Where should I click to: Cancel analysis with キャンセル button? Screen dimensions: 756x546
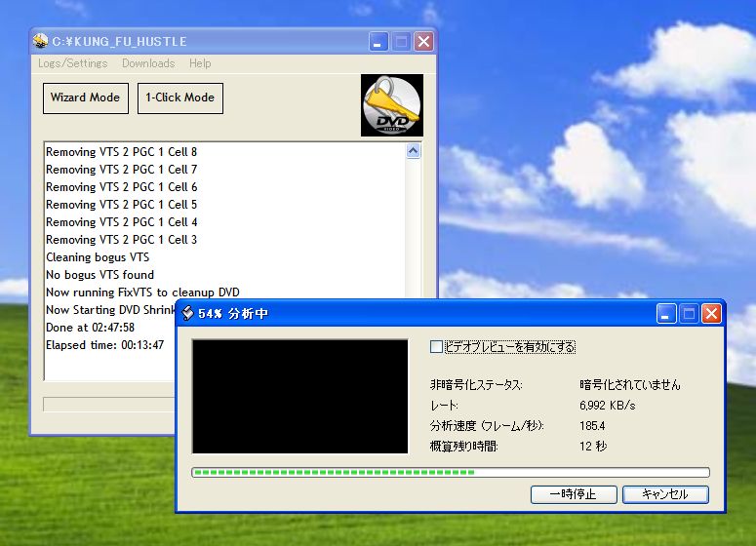pyautogui.click(x=665, y=494)
